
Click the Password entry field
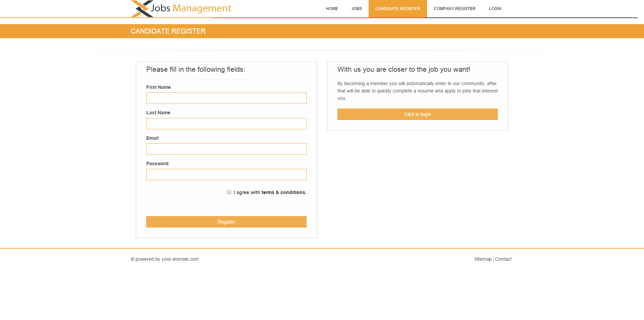point(226,175)
